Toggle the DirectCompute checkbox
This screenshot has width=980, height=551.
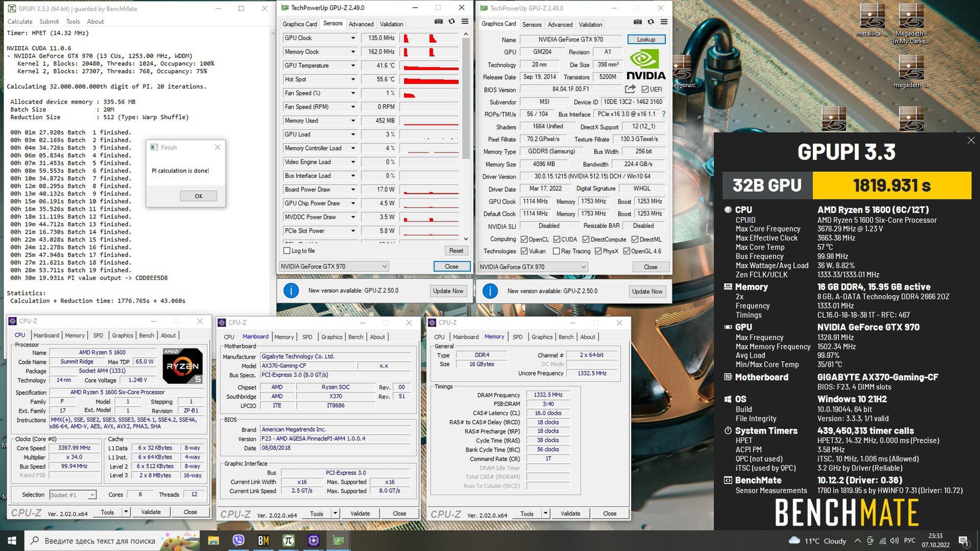tap(586, 239)
